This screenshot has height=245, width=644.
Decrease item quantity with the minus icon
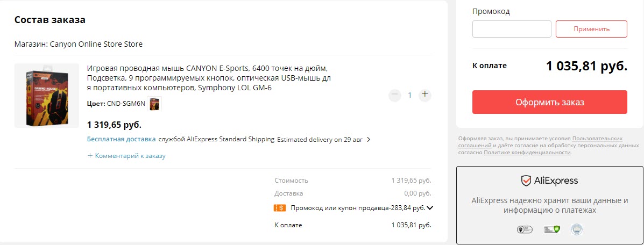click(x=395, y=95)
